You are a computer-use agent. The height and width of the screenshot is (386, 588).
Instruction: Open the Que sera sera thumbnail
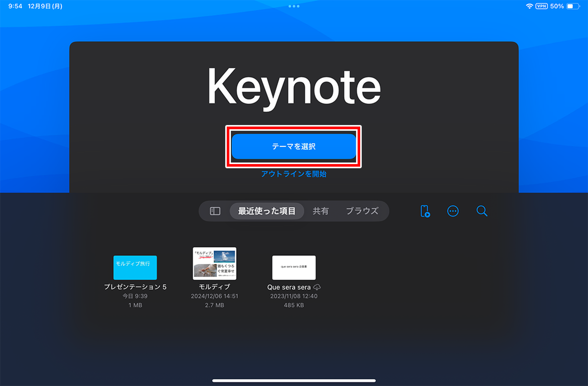[x=294, y=267]
